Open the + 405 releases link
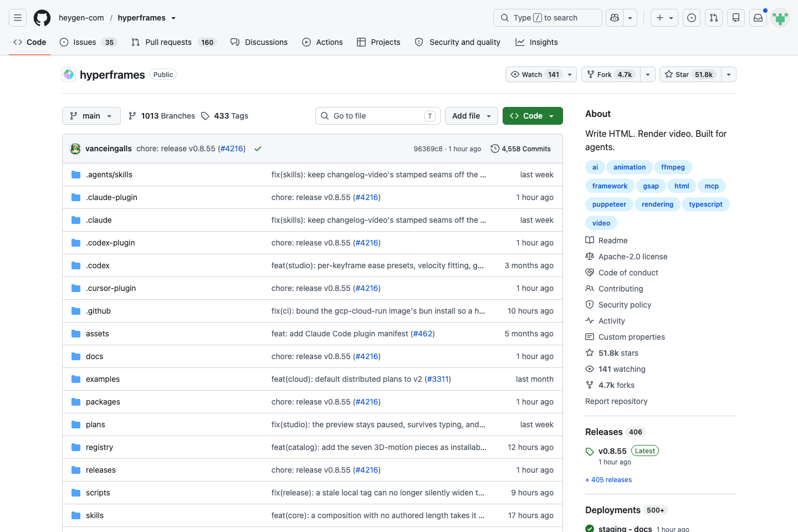This screenshot has height=532, width=798. point(608,480)
